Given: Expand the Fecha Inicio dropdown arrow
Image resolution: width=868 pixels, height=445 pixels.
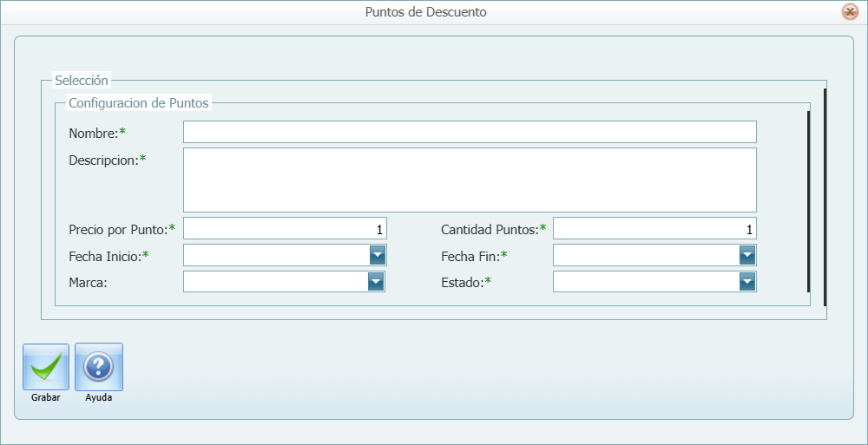Looking at the screenshot, I should [x=377, y=255].
